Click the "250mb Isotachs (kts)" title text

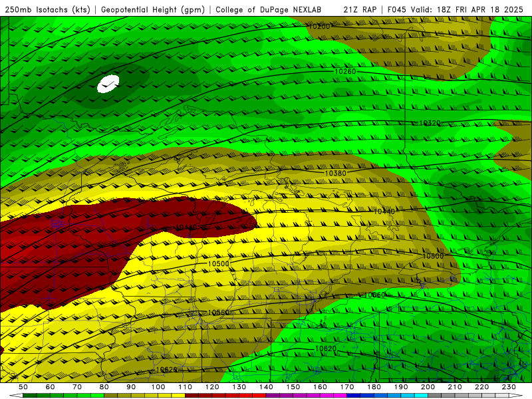tap(48, 10)
